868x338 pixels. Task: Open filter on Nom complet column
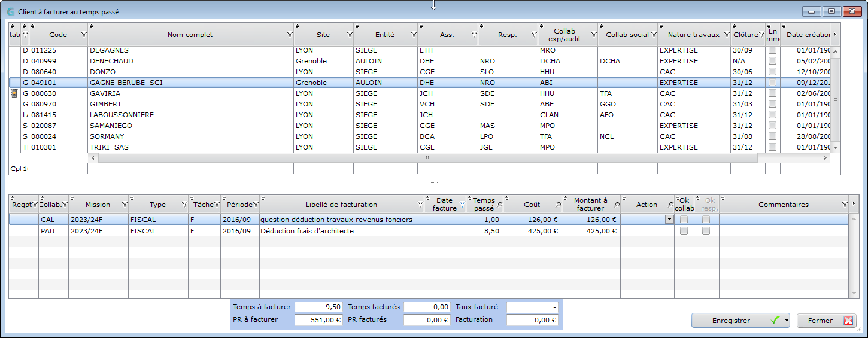pyautogui.click(x=290, y=35)
